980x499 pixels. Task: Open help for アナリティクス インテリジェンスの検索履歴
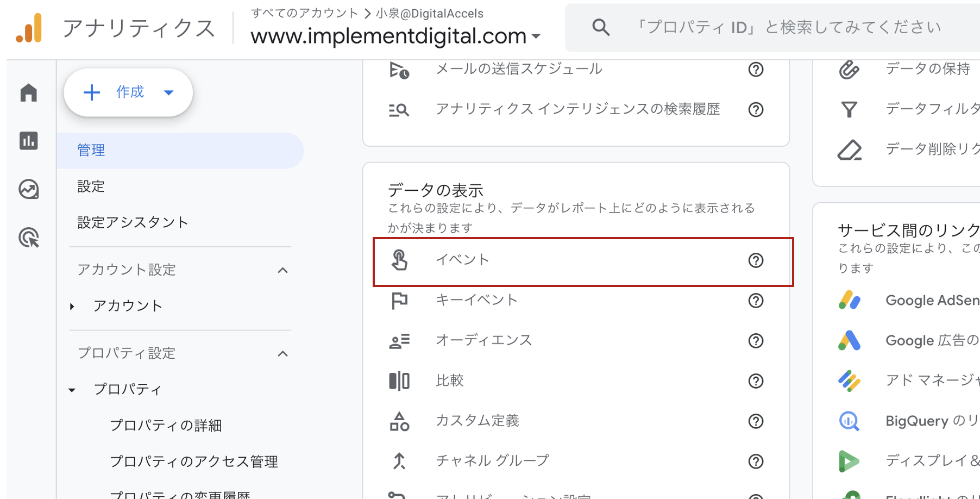click(756, 110)
